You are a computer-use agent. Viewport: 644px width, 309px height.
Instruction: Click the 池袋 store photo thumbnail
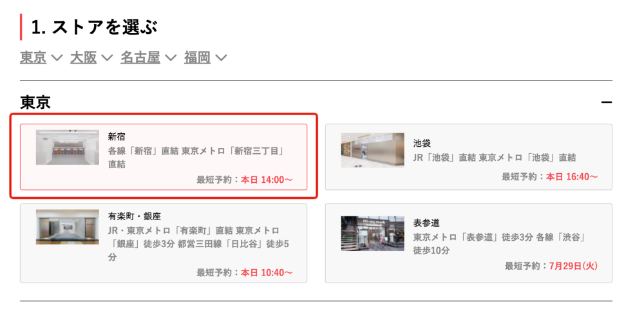pos(372,150)
